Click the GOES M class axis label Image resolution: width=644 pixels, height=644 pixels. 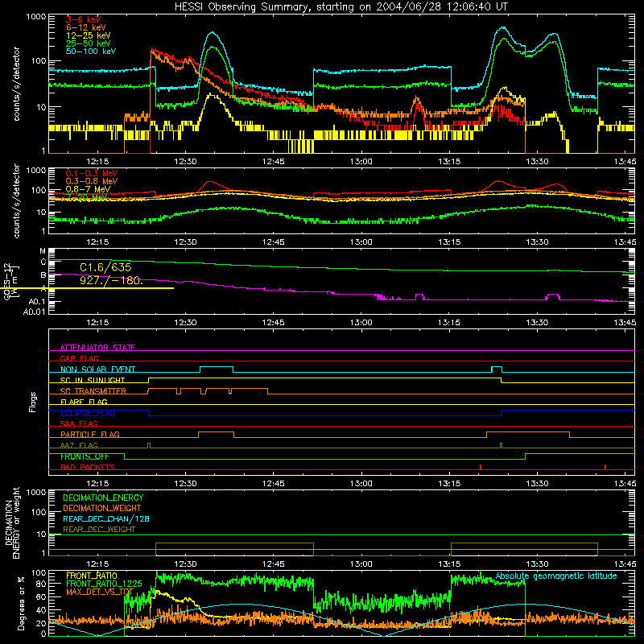(x=43, y=251)
